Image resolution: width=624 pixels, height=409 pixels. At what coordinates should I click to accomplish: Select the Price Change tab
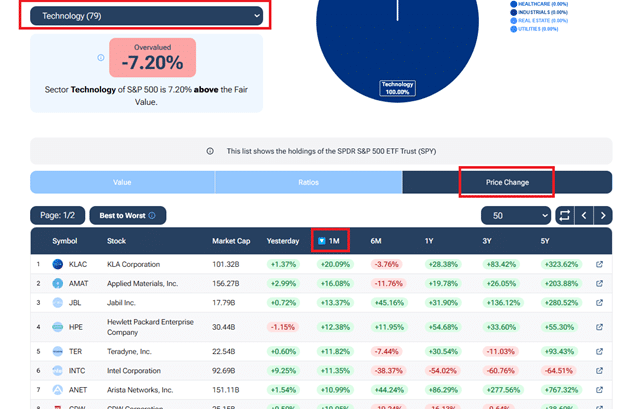tap(506, 182)
